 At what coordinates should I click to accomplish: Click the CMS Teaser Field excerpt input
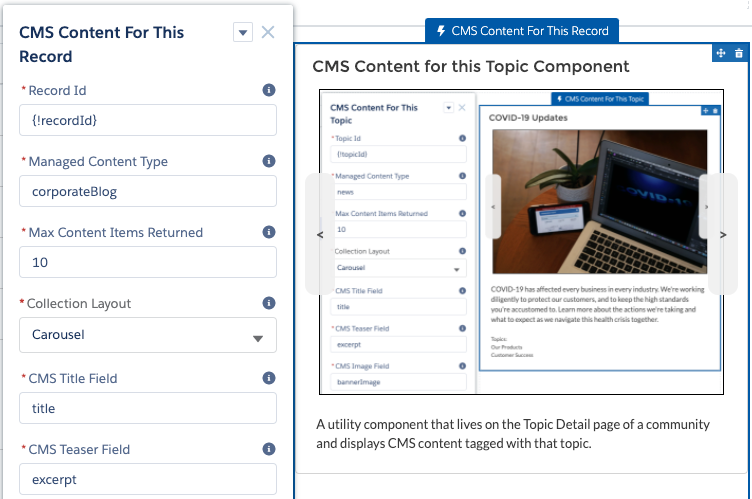(x=148, y=479)
